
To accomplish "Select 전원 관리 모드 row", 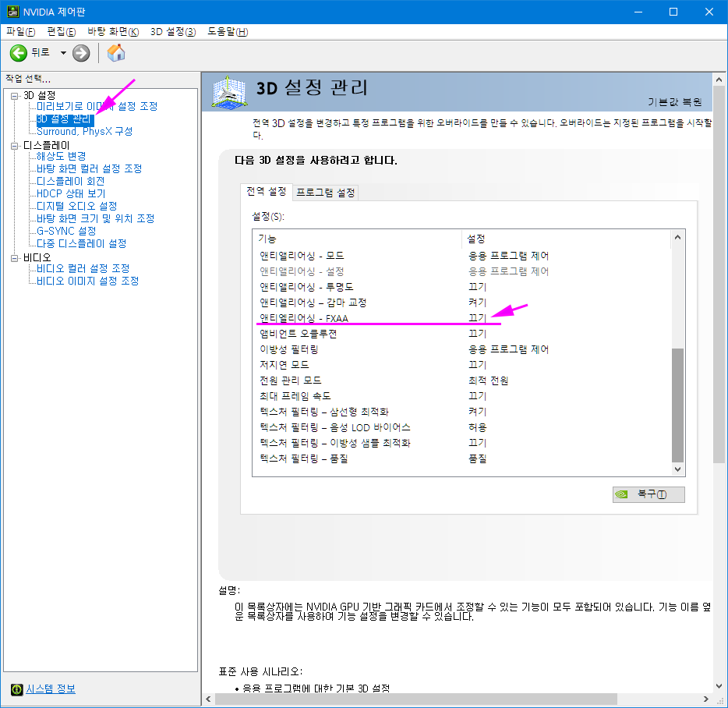I will [x=461, y=381].
